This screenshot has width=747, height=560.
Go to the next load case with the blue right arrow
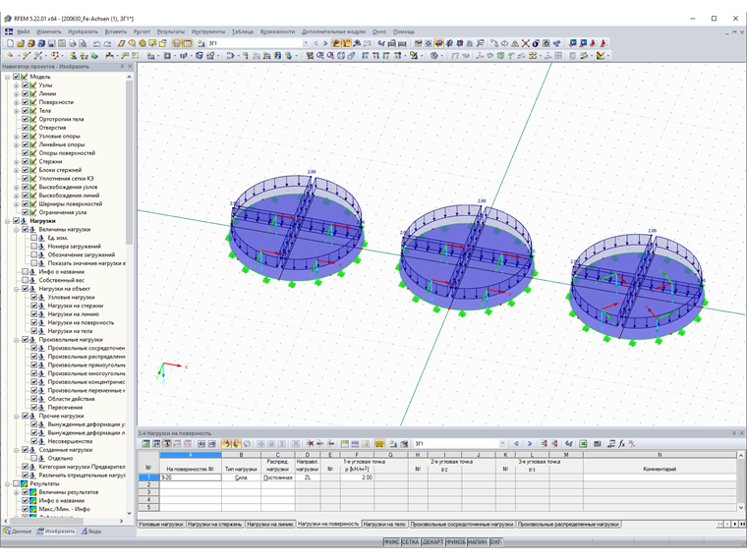[325, 43]
